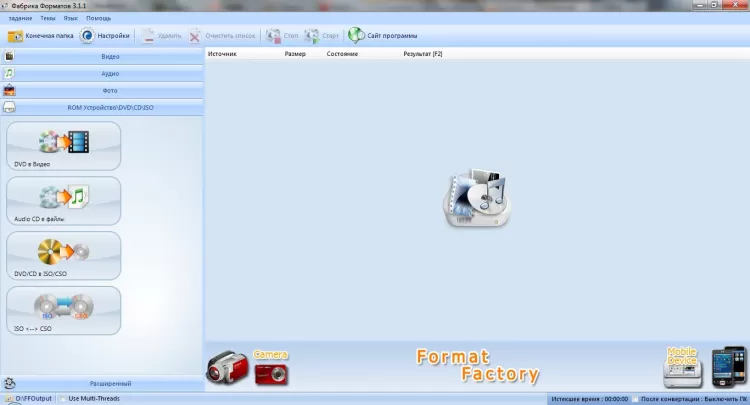Viewport: 750px width, 405px height.
Task: Toggle После конвертации: Выключить ПК checkbox
Action: (636, 399)
